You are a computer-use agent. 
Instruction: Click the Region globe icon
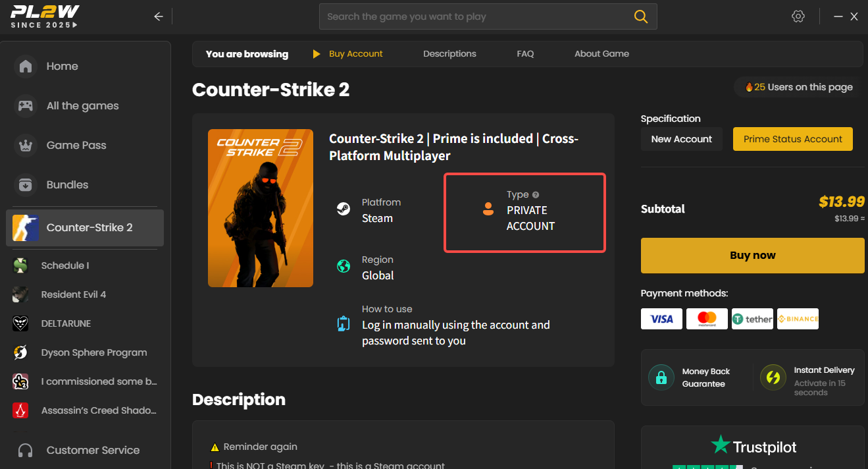coord(343,267)
